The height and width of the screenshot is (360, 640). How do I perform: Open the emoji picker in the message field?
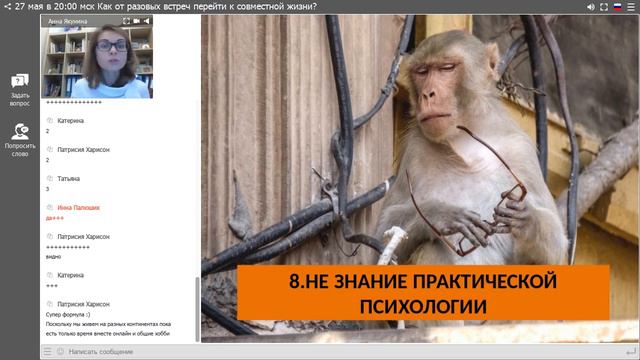coord(60,351)
